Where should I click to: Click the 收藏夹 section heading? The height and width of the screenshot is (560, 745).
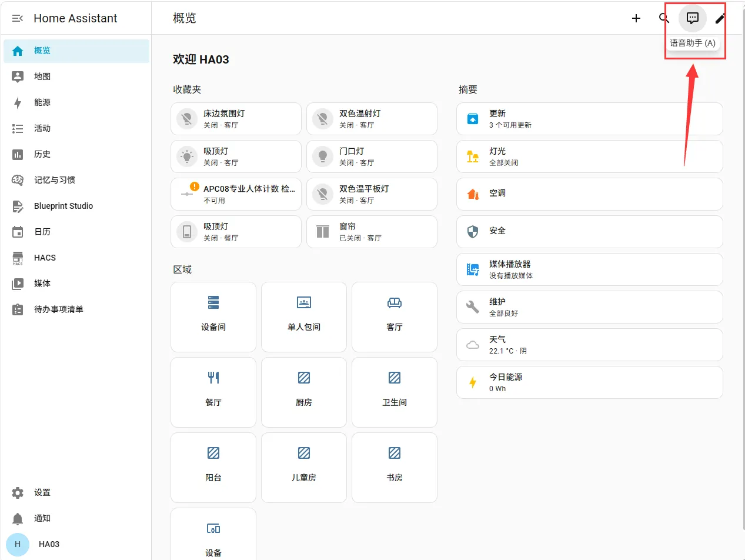[x=187, y=89]
